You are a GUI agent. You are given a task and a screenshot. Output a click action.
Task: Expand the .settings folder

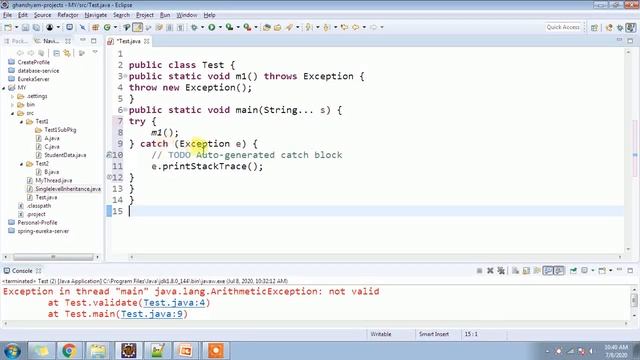[13, 96]
